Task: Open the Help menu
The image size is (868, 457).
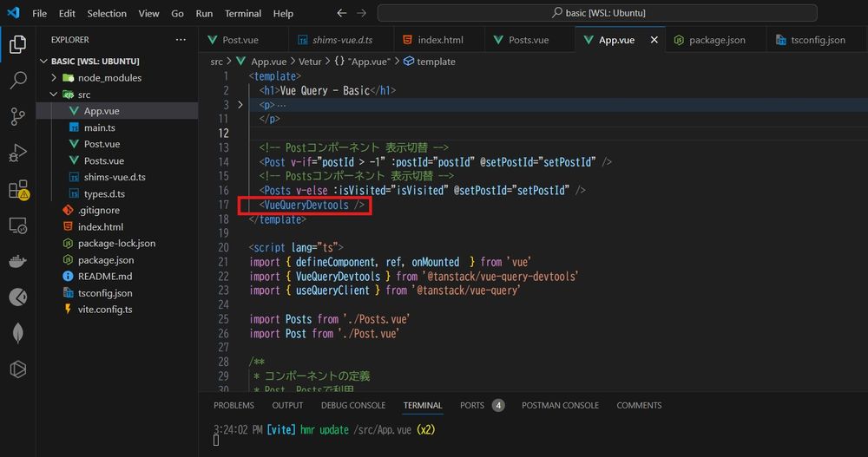Action: (x=283, y=13)
